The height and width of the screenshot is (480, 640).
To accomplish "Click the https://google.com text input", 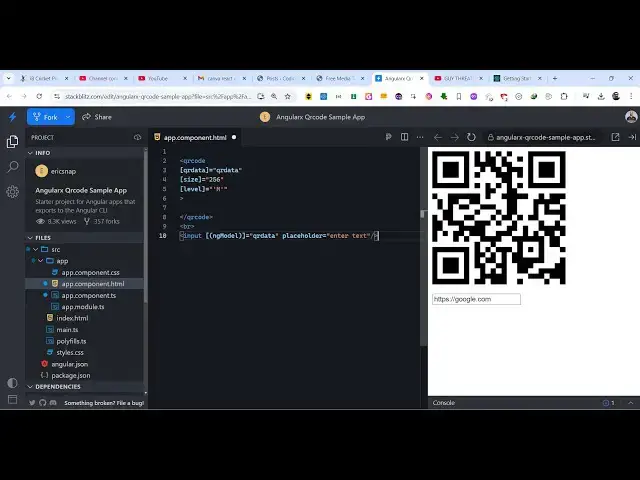I will point(476,299).
